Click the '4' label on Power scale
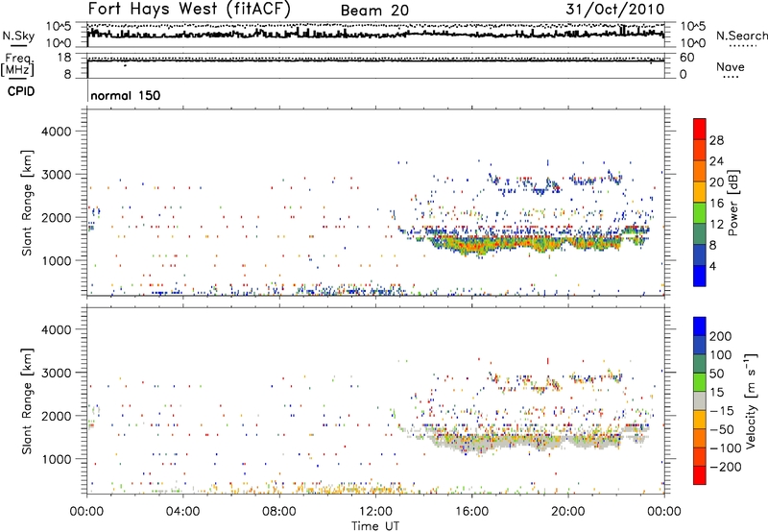The width and height of the screenshot is (768, 532). coord(712,267)
